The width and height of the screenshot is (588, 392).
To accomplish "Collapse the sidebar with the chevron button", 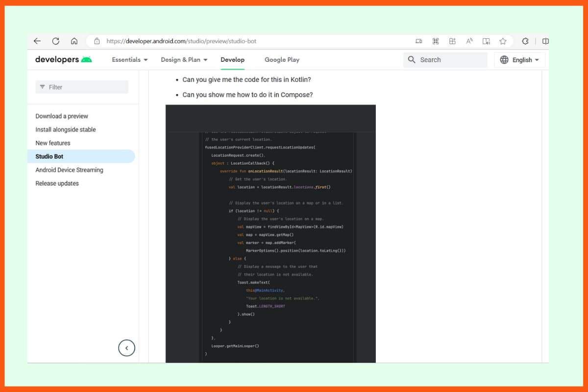I will 126,348.
